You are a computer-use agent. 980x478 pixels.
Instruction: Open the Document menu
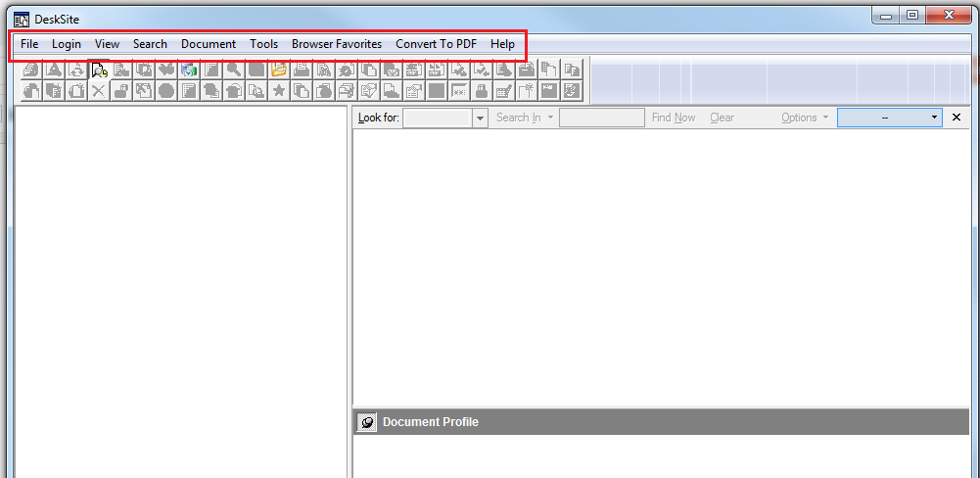[209, 44]
